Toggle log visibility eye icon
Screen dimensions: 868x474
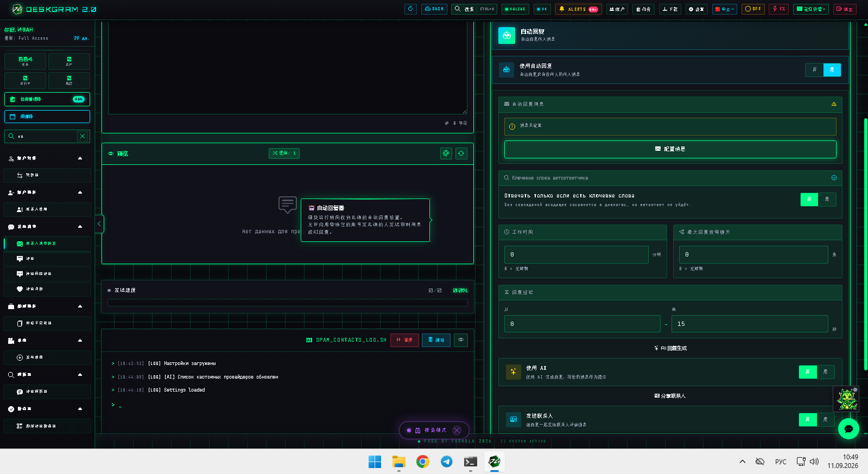461,340
